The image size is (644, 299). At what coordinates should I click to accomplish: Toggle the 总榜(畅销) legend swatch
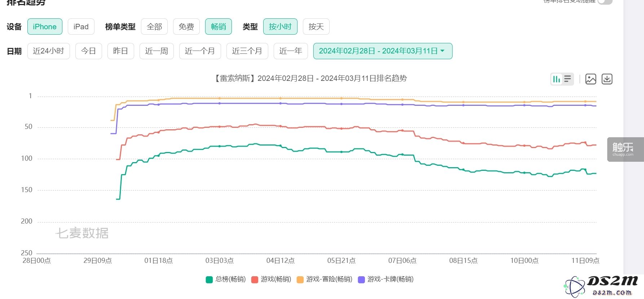(x=209, y=279)
